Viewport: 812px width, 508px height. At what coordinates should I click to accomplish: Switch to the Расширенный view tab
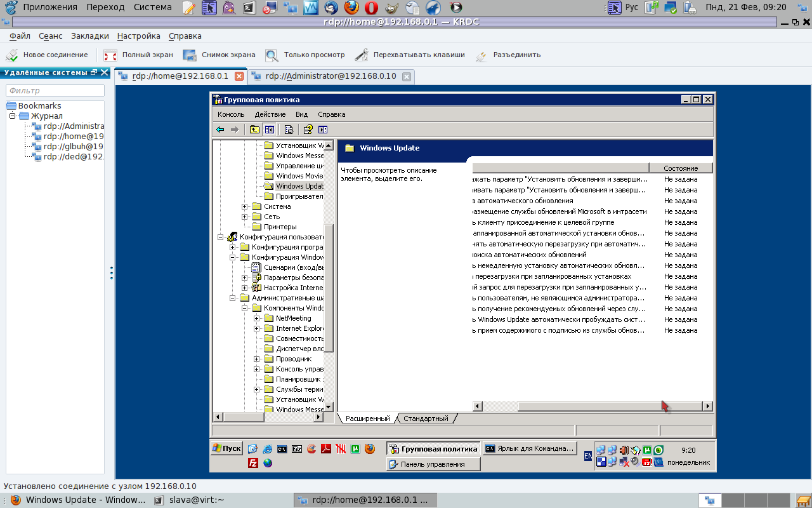[367, 418]
